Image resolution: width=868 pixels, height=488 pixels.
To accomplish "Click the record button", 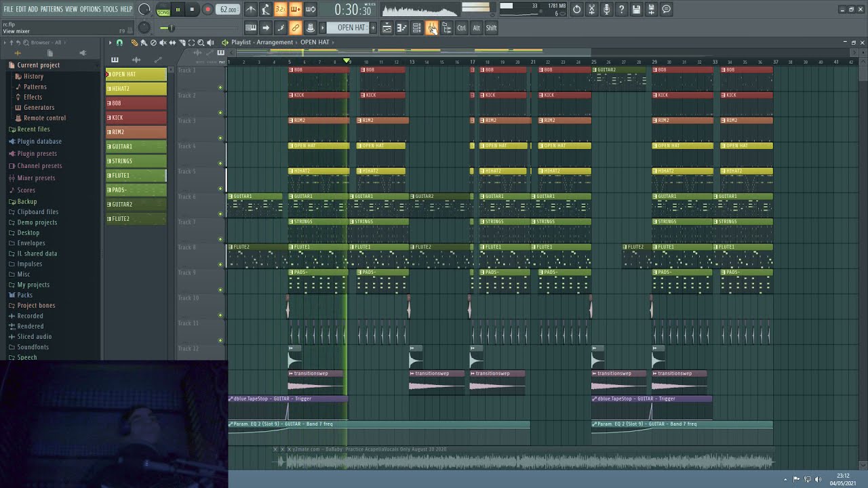I will point(208,10).
